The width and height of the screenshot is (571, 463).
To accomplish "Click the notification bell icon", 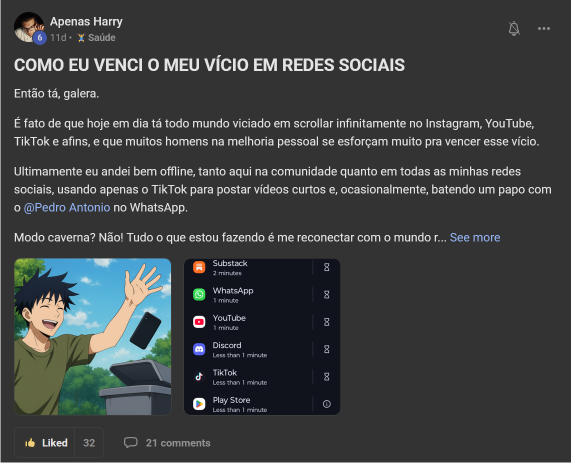I will (514, 28).
